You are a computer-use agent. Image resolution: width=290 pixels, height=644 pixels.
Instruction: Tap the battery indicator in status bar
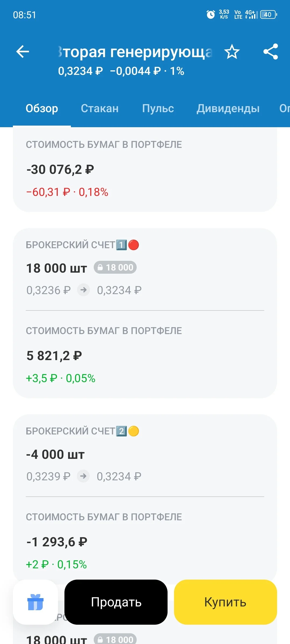click(269, 14)
